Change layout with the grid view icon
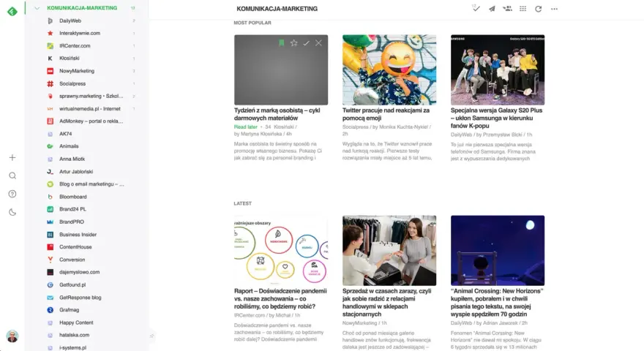This screenshot has height=351, width=644. [523, 9]
